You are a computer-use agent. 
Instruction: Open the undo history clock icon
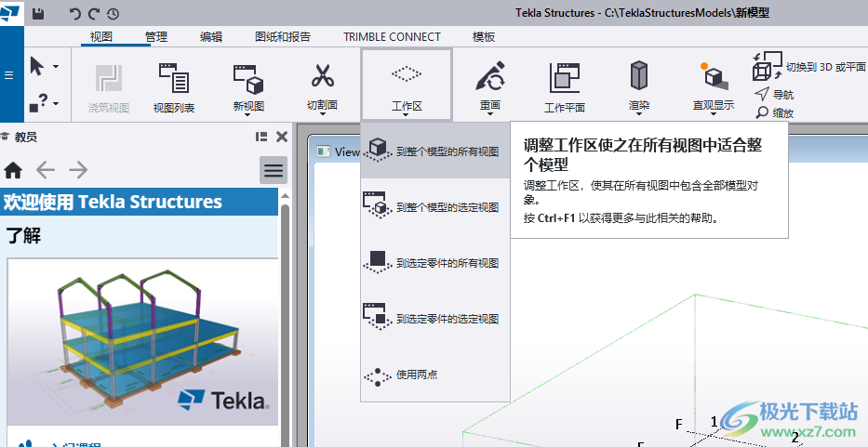[113, 14]
